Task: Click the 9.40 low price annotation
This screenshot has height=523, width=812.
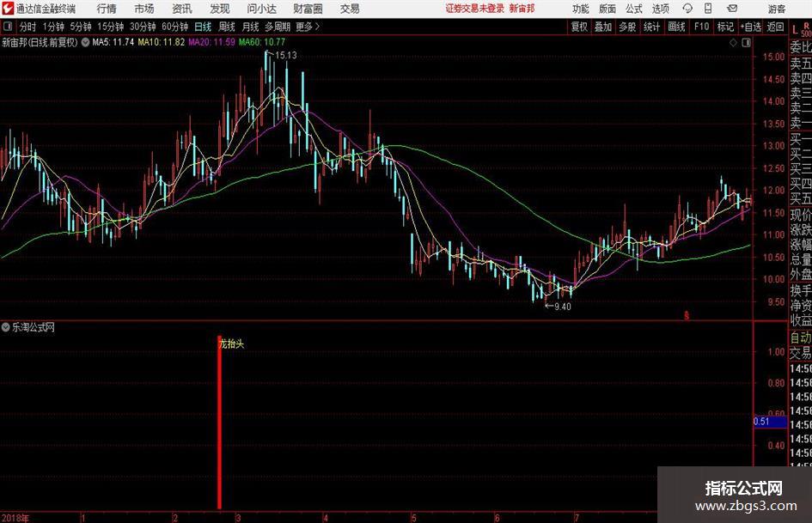Action: coord(563,307)
